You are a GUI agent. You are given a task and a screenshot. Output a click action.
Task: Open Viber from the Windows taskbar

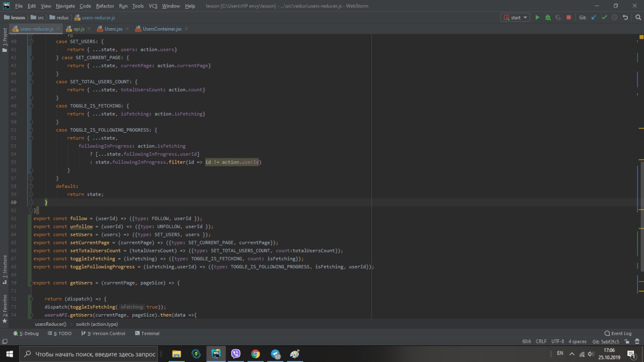pyautogui.click(x=235, y=353)
